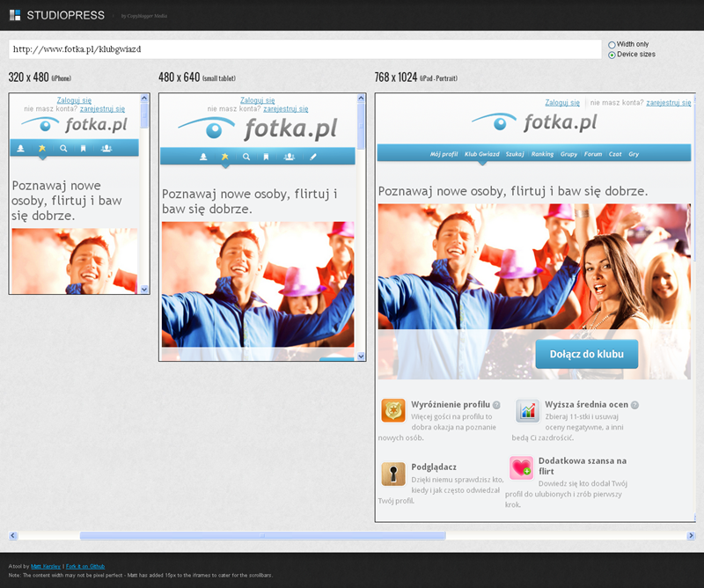This screenshot has width=704, height=588.
Task: Open Ranking tab in iPad preview
Action: pyautogui.click(x=542, y=154)
